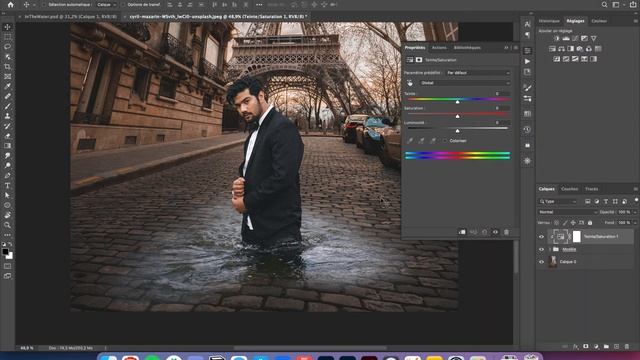
Task: Create new group with folder icon
Action: pos(607,347)
